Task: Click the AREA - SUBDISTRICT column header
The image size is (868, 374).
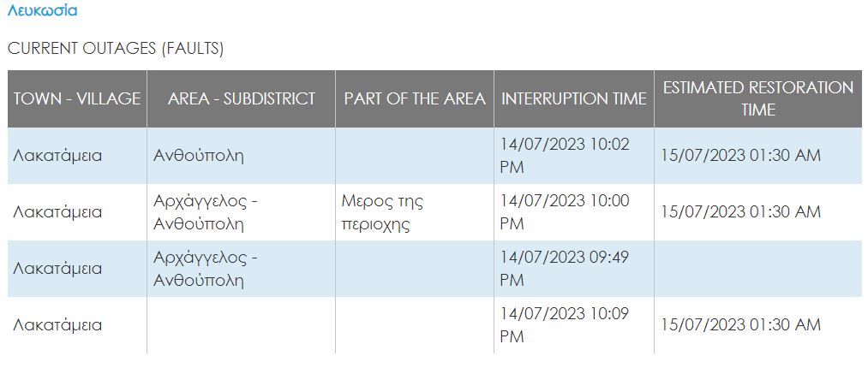Action: [242, 99]
